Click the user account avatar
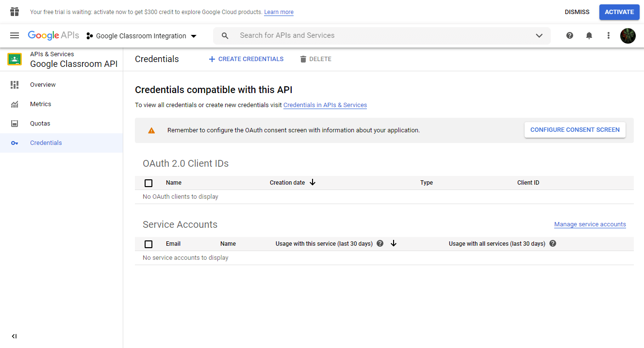This screenshot has height=348, width=644. pyautogui.click(x=628, y=35)
